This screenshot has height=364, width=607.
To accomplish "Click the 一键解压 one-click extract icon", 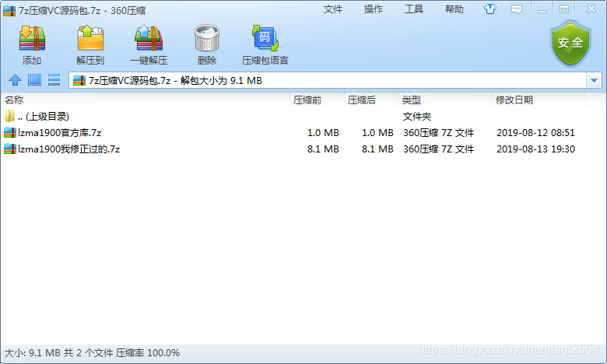I will click(149, 38).
